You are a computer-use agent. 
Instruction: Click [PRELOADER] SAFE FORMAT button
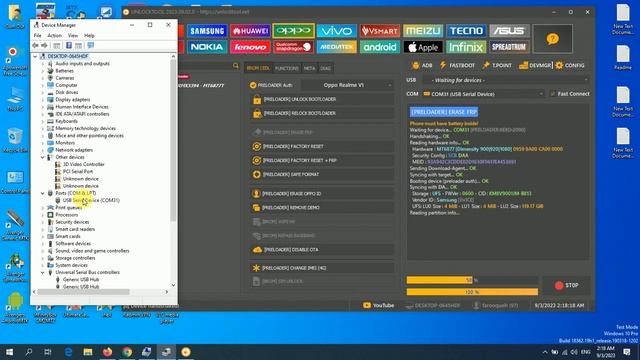click(x=322, y=174)
